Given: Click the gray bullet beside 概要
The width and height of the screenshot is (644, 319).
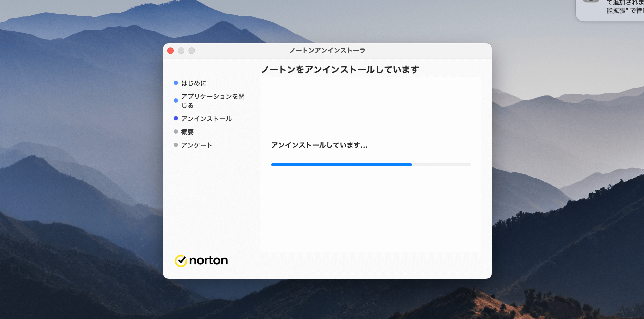Looking at the screenshot, I should pos(176,132).
